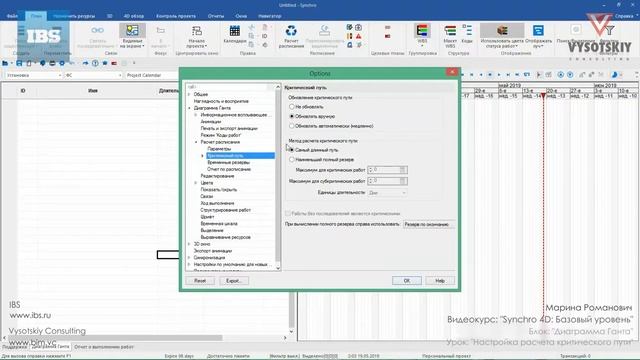This screenshot has width=640, height=360.
Task: Click the funnel Filter icon in ribbon
Action: (610, 31)
